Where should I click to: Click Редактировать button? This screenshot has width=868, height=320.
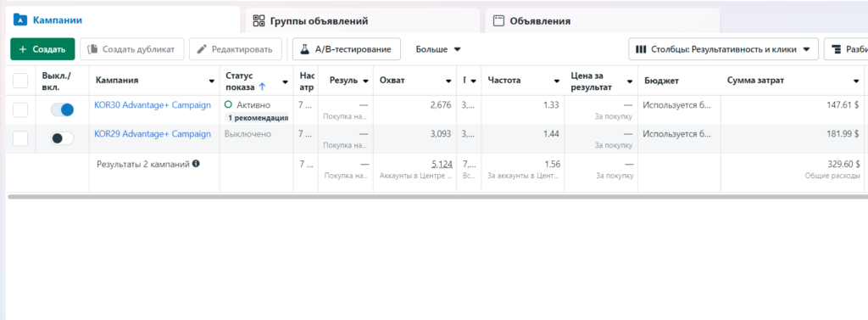pyautogui.click(x=236, y=49)
